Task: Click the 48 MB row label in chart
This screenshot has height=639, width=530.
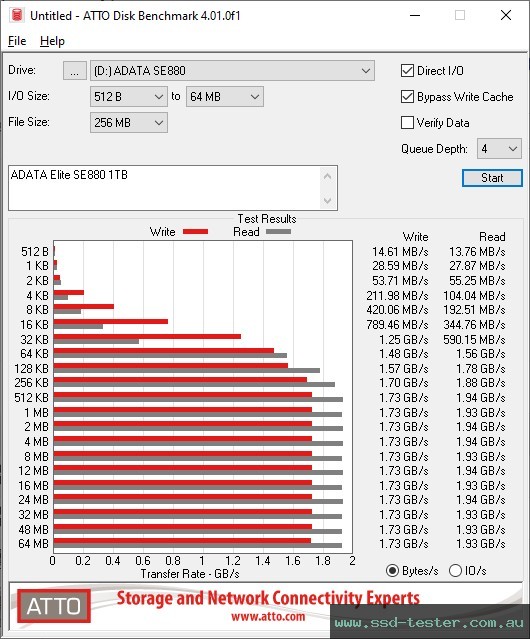Action: coord(33,529)
